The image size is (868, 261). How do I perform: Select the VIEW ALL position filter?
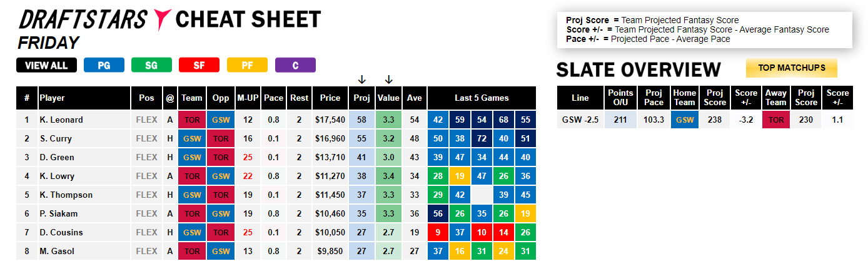(46, 65)
